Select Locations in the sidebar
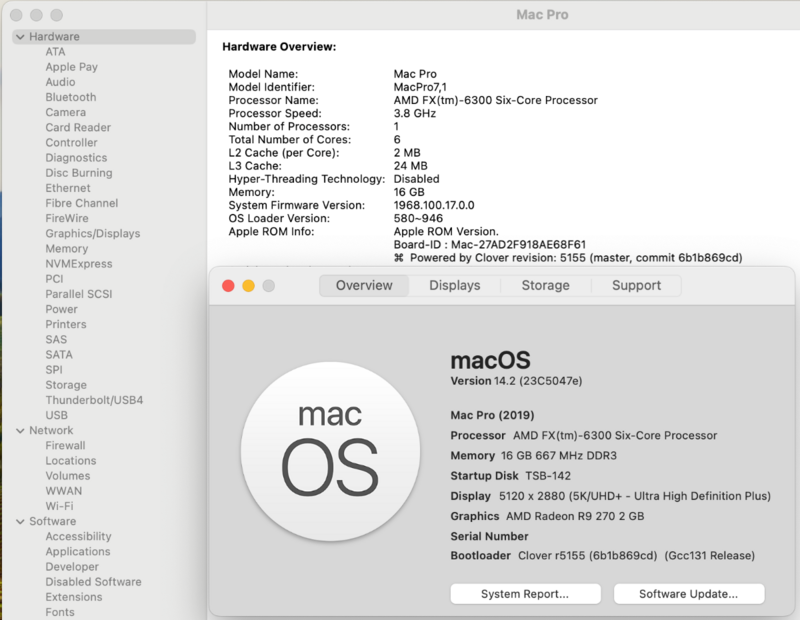 [70, 461]
